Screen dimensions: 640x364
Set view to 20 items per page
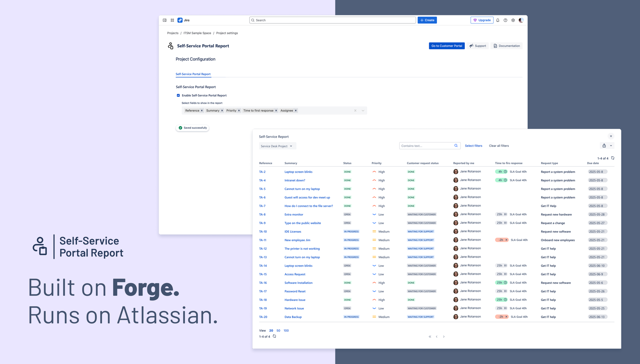click(x=271, y=330)
